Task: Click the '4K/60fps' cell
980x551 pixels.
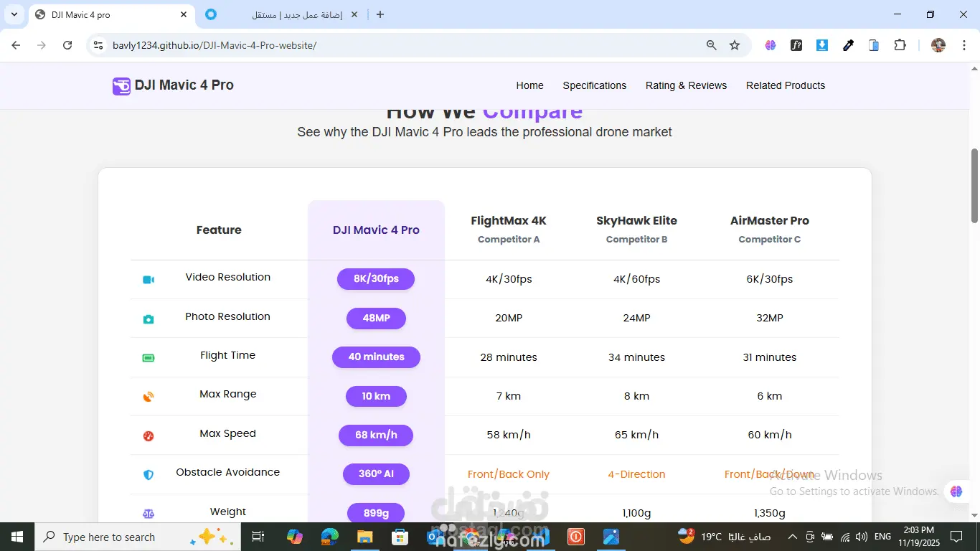Action: (636, 279)
